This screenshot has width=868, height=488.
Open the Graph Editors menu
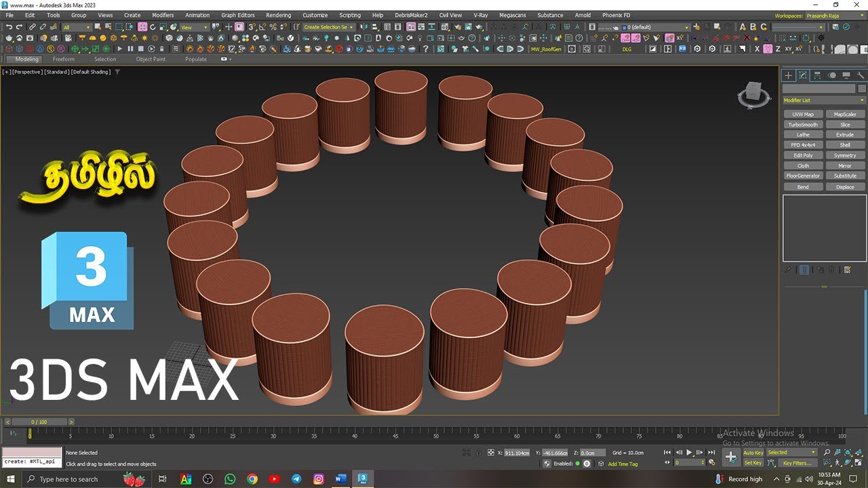point(238,15)
